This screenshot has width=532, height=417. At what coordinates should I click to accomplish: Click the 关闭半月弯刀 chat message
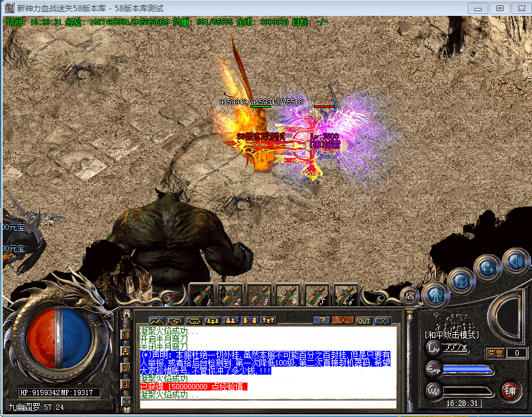pos(164,347)
